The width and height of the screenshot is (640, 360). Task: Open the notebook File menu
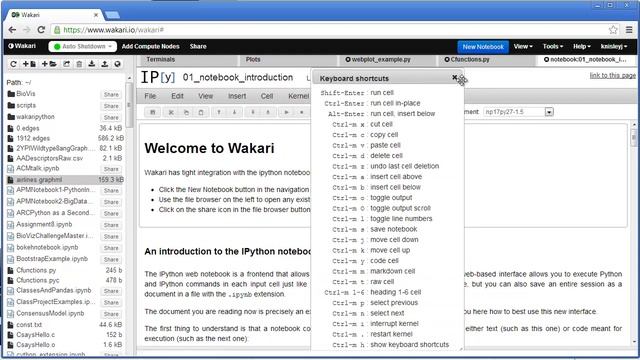[150, 96]
